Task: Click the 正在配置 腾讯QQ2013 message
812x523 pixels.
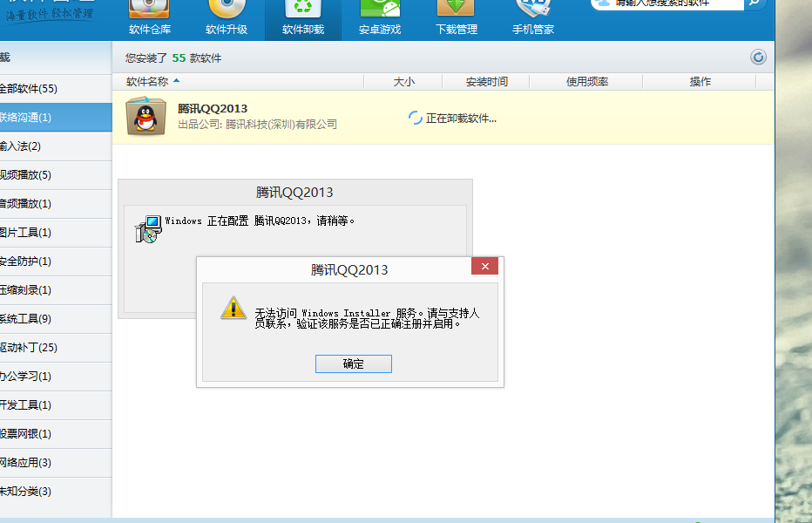Action: [260, 221]
